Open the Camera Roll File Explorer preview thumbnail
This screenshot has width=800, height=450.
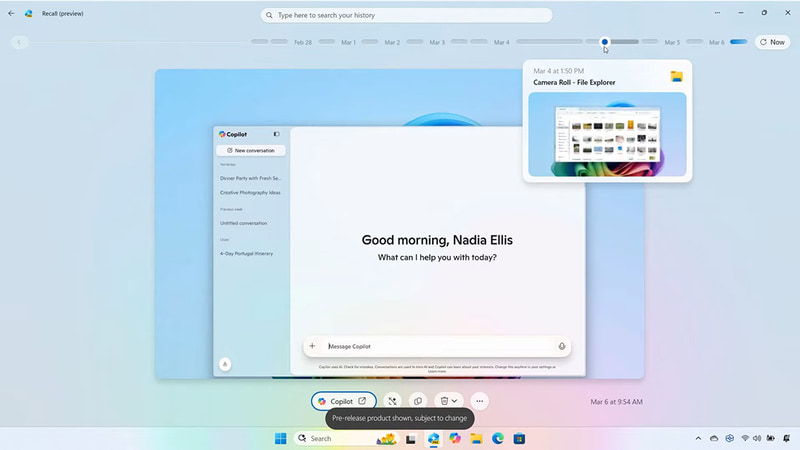pos(607,134)
